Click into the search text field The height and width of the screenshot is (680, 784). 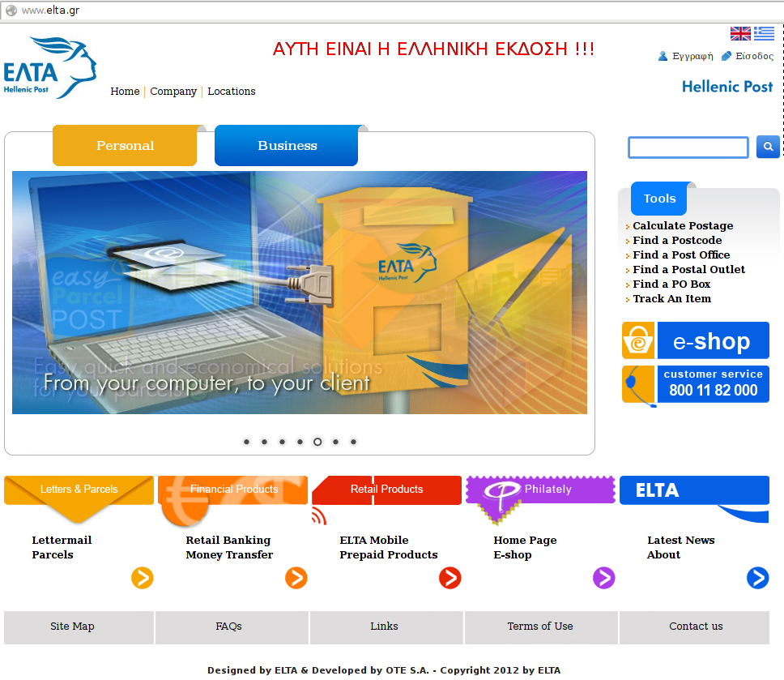pos(688,148)
